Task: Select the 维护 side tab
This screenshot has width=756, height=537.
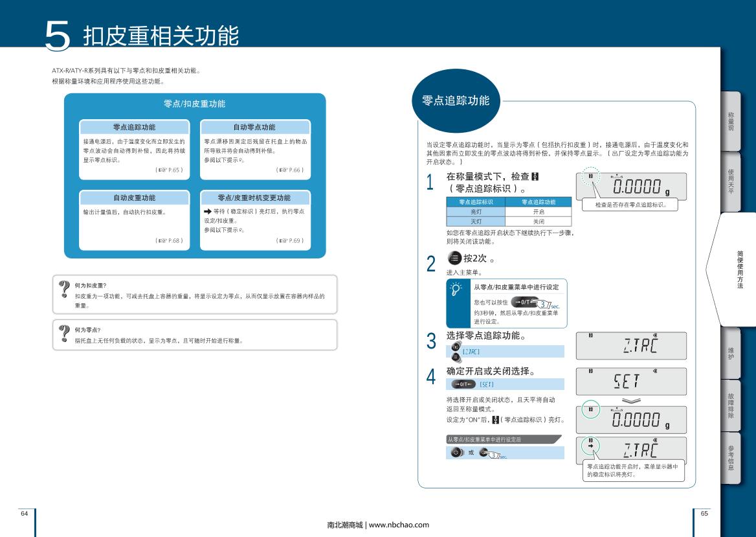Action: tap(731, 354)
